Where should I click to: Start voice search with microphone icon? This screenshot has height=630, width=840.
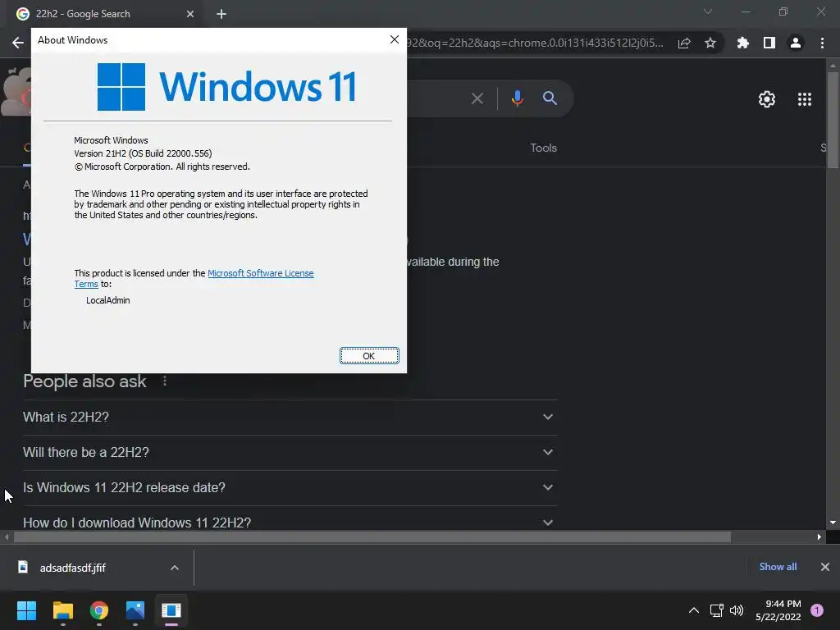click(517, 98)
